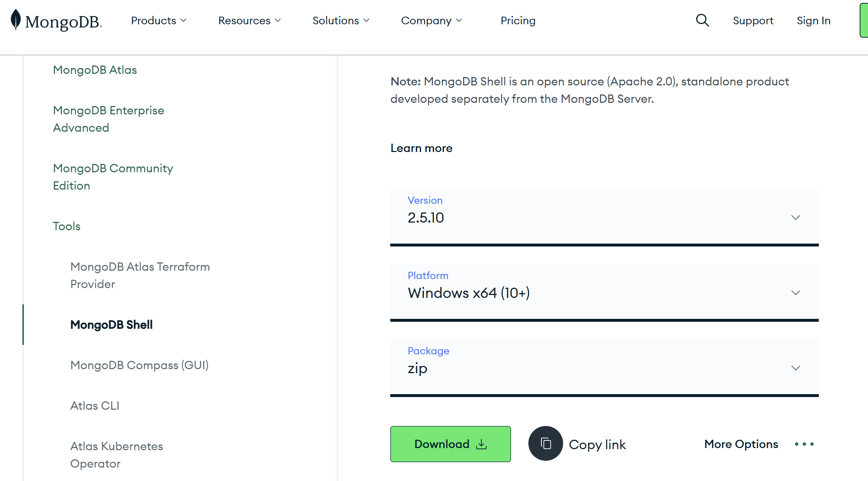This screenshot has width=868, height=481.
Task: Open the Solutions menu
Action: 341,21
